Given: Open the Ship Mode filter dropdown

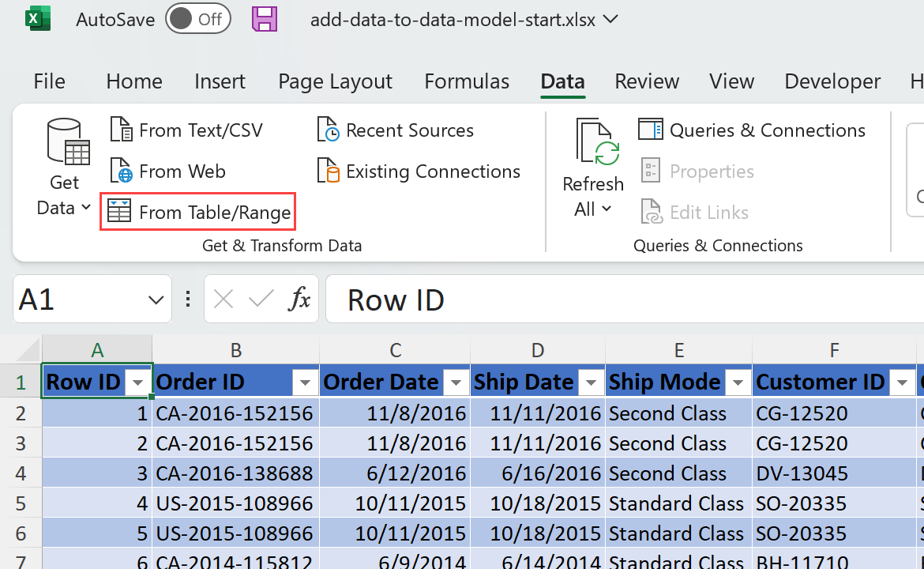Looking at the screenshot, I should point(738,382).
